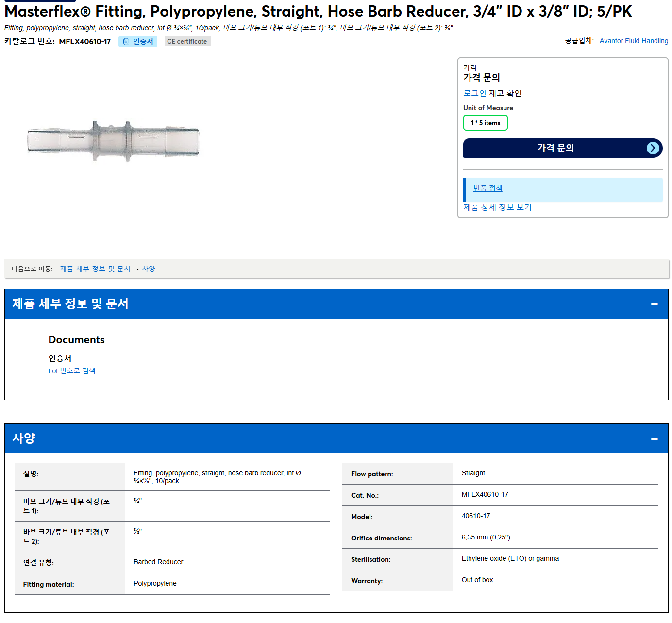Screen dimensions: 672x623
Task: Click the Polypropylene fitting material value
Action: click(x=155, y=584)
